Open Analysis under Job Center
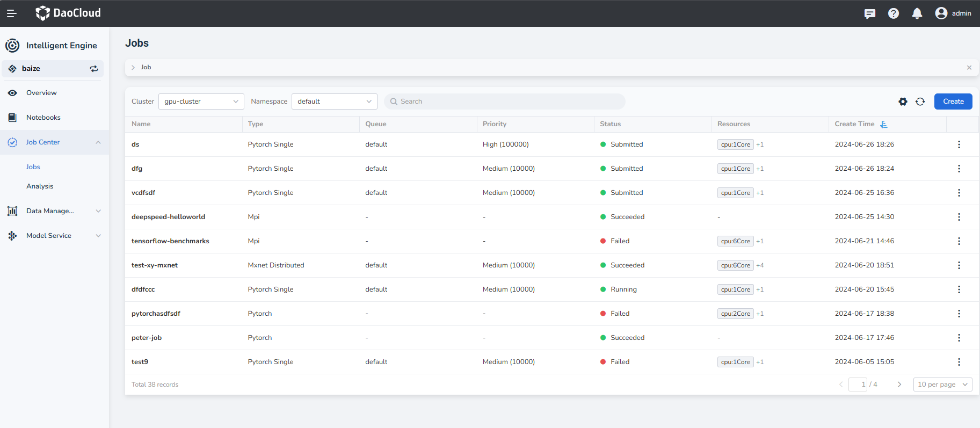This screenshot has height=428, width=980. click(x=40, y=186)
